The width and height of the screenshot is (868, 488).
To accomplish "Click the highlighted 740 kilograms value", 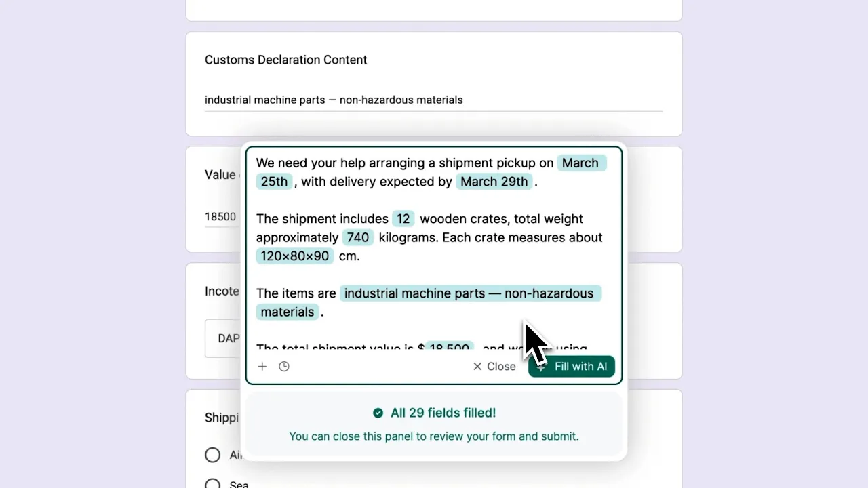I will tap(357, 237).
